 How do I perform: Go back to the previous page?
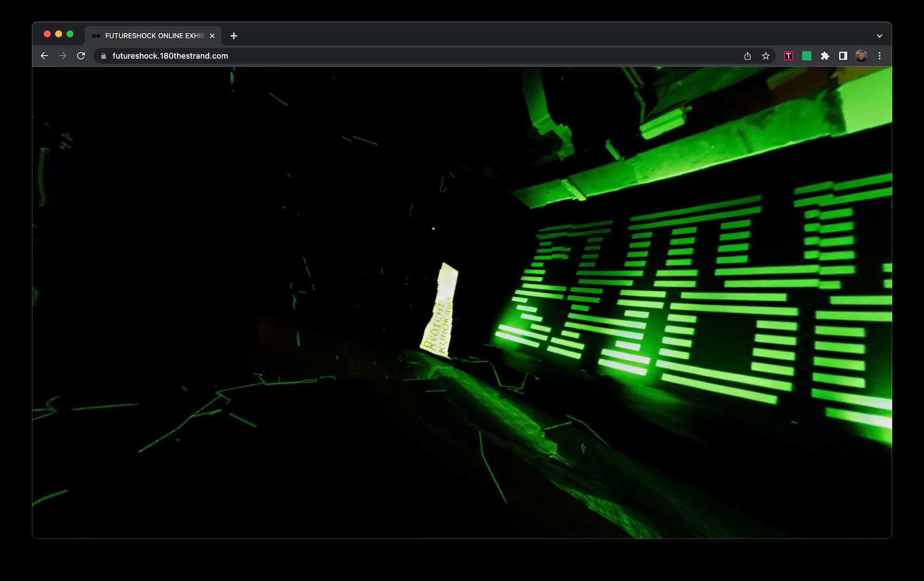(44, 56)
